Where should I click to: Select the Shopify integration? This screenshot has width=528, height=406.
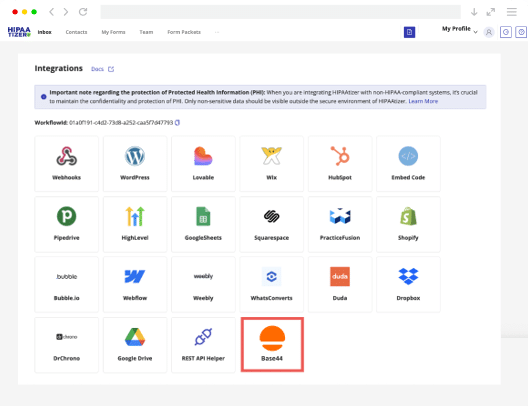pyautogui.click(x=408, y=224)
